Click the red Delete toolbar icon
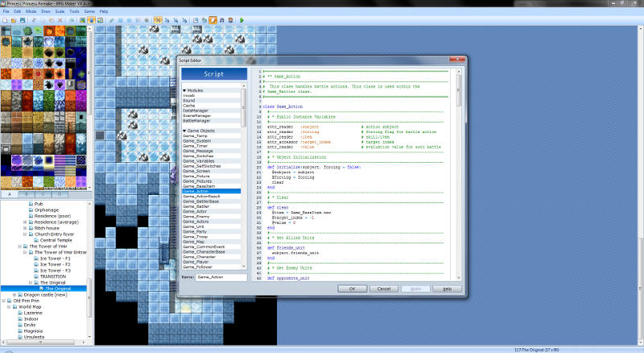 (x=60, y=19)
